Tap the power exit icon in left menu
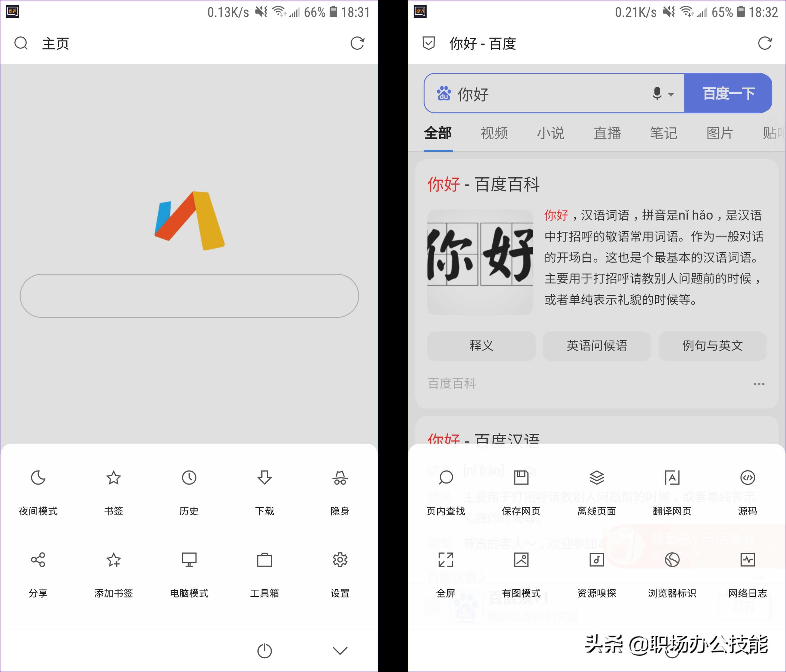The image size is (786, 672). (264, 651)
